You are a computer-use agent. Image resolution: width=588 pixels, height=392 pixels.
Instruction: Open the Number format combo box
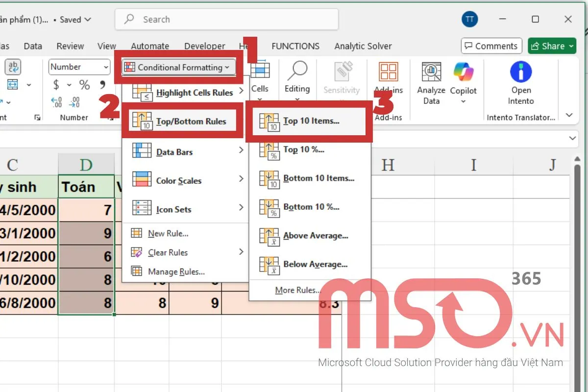click(79, 67)
